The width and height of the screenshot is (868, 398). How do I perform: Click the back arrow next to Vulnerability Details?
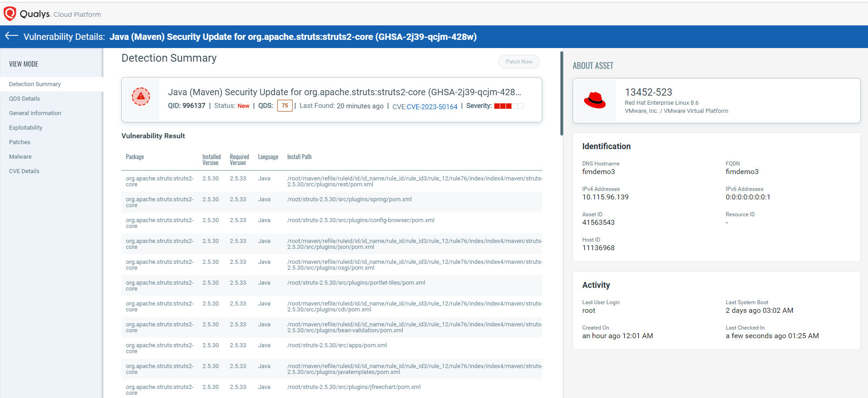pyautogui.click(x=12, y=36)
